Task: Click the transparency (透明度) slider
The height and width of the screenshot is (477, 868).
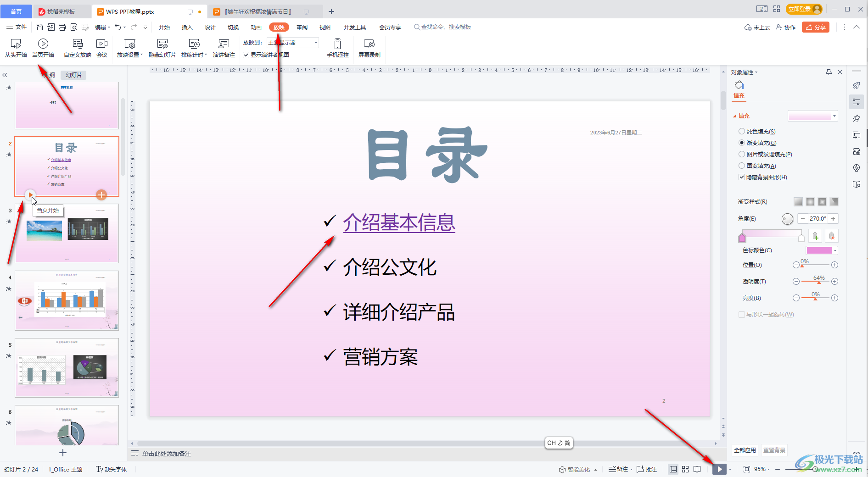Action: pyautogui.click(x=815, y=281)
